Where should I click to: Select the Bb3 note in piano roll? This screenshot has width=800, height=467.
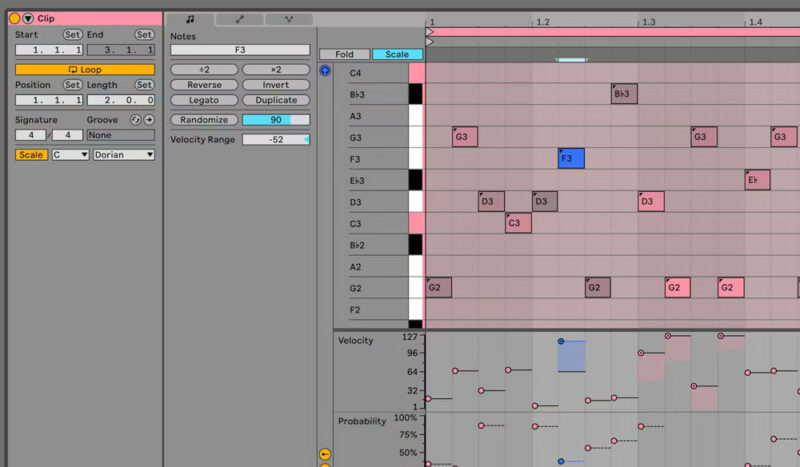624,94
